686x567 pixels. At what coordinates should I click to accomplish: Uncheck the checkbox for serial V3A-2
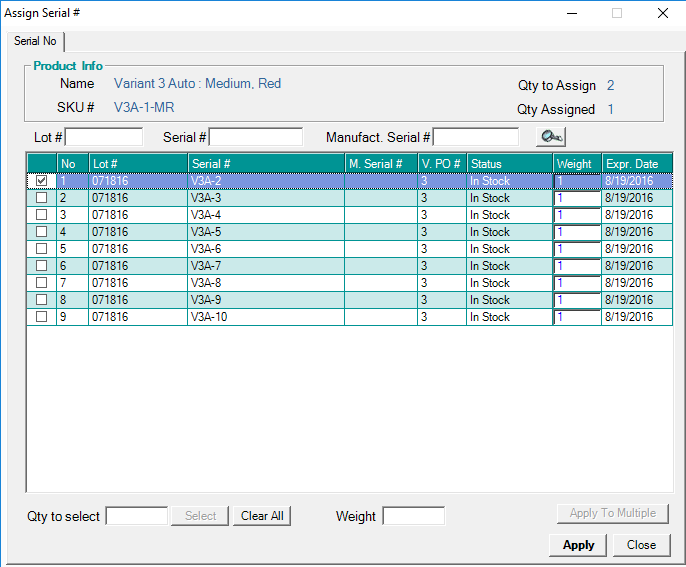[41, 181]
